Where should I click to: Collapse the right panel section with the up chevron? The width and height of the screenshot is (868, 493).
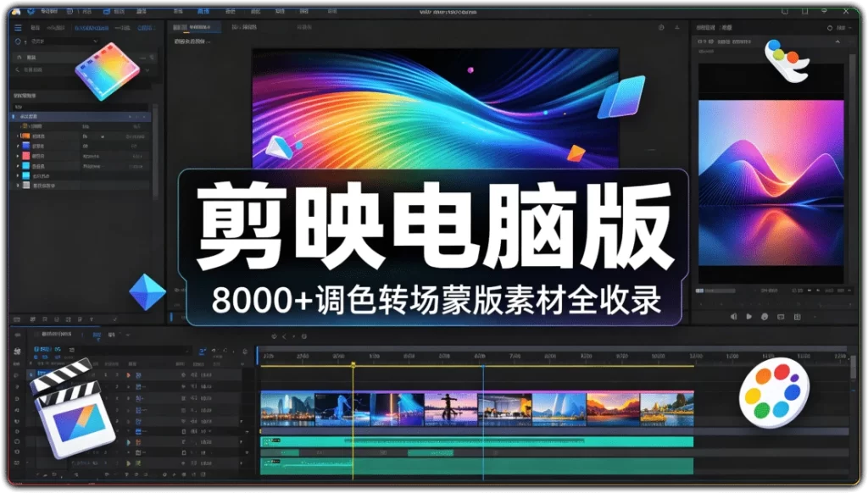(837, 42)
